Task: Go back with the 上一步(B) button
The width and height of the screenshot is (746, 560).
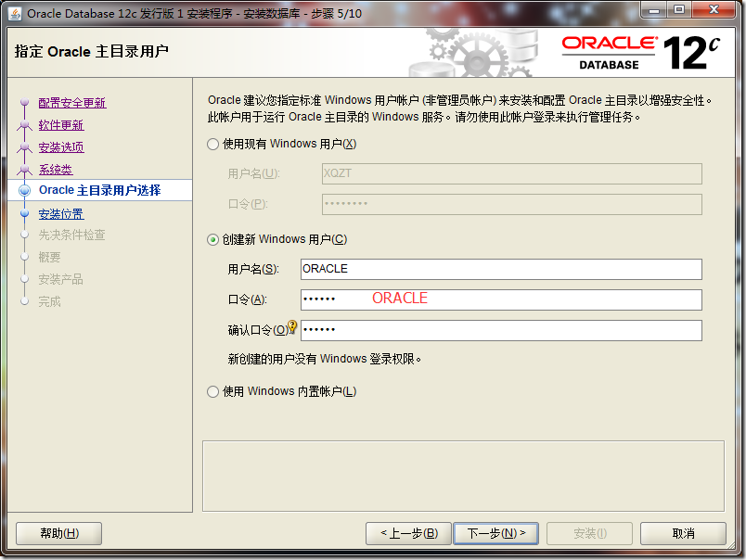Action: point(408,533)
